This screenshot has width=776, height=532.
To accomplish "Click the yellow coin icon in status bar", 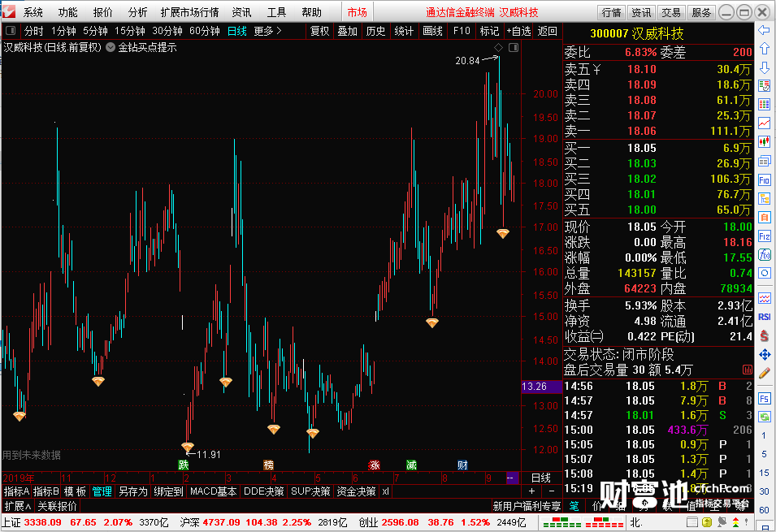I will coord(707,522).
